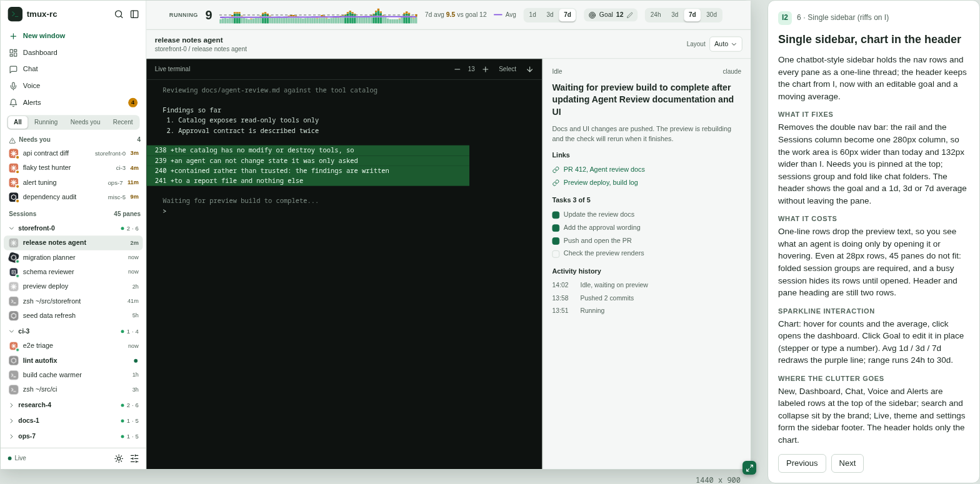
Task: Open the Dashboard nav row
Action: coord(73,52)
